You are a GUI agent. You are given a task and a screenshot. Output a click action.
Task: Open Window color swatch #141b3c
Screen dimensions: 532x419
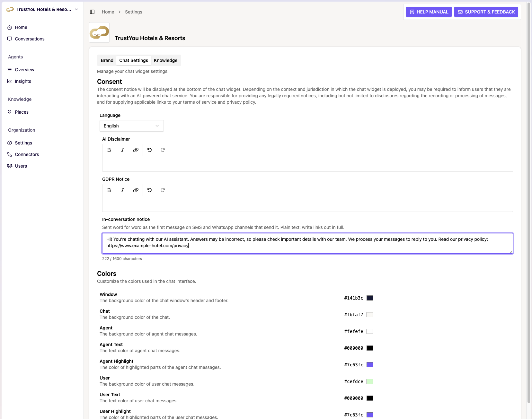(370, 298)
